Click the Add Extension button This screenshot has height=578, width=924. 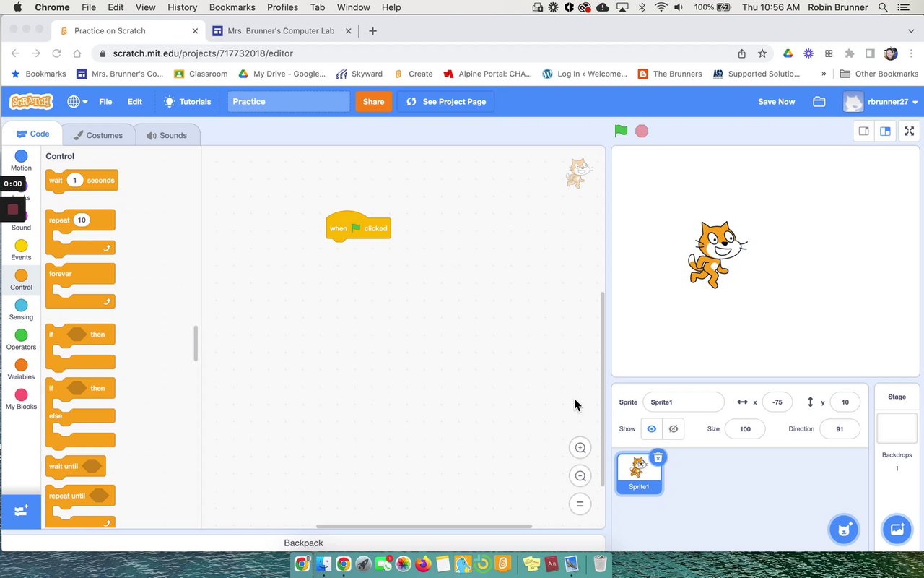pyautogui.click(x=21, y=511)
